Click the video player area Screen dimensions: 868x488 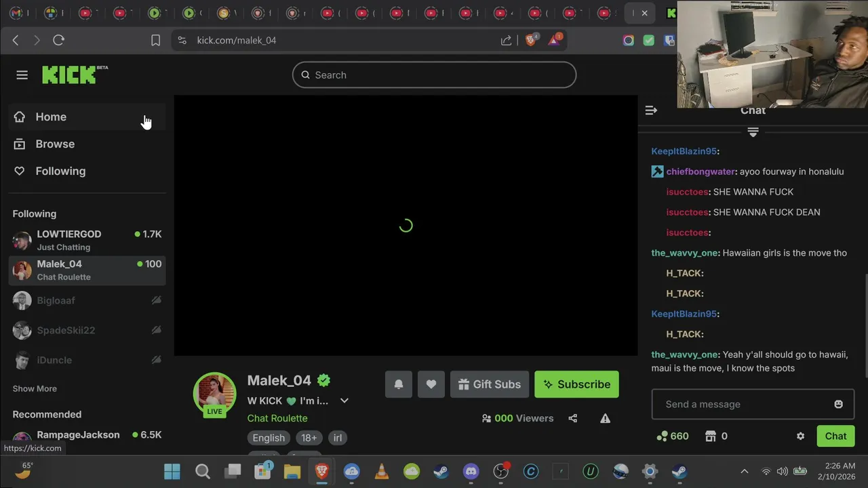click(x=406, y=226)
